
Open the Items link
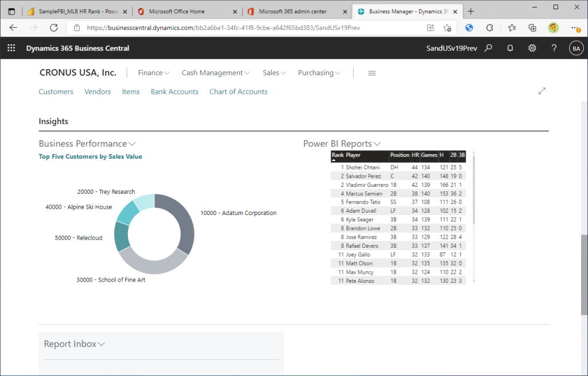tap(130, 91)
